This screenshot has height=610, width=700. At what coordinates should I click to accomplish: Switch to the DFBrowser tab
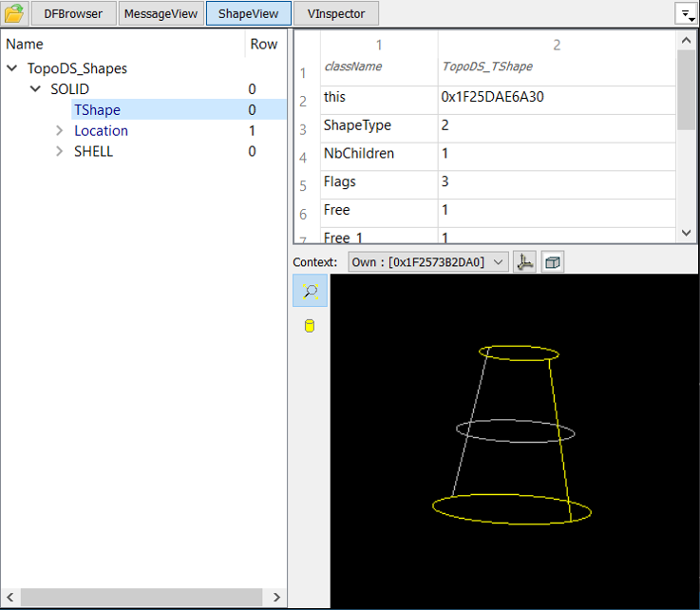73,14
